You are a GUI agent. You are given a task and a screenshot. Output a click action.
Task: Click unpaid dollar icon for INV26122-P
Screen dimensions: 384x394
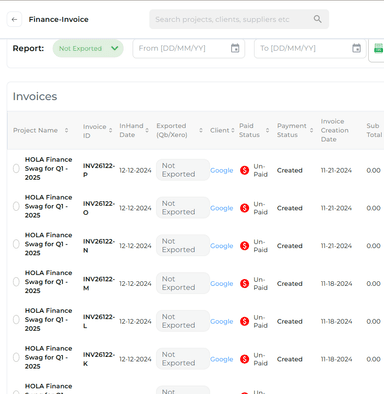(245, 170)
